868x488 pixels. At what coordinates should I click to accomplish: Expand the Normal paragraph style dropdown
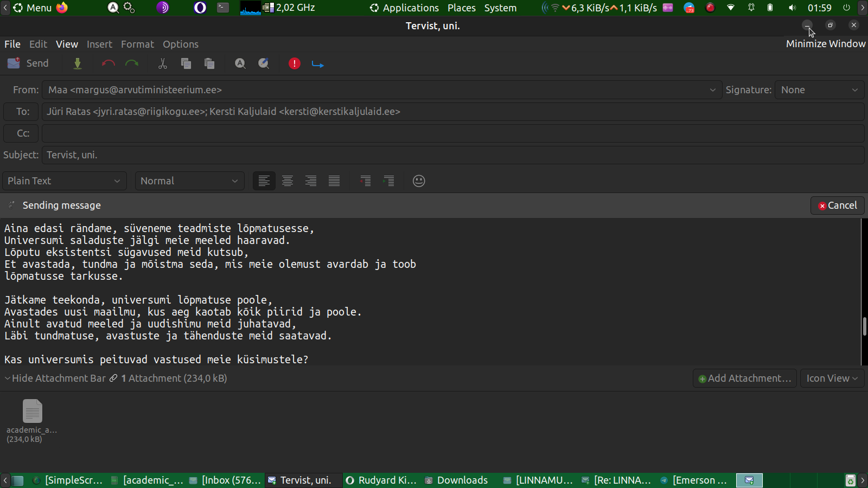pos(189,181)
